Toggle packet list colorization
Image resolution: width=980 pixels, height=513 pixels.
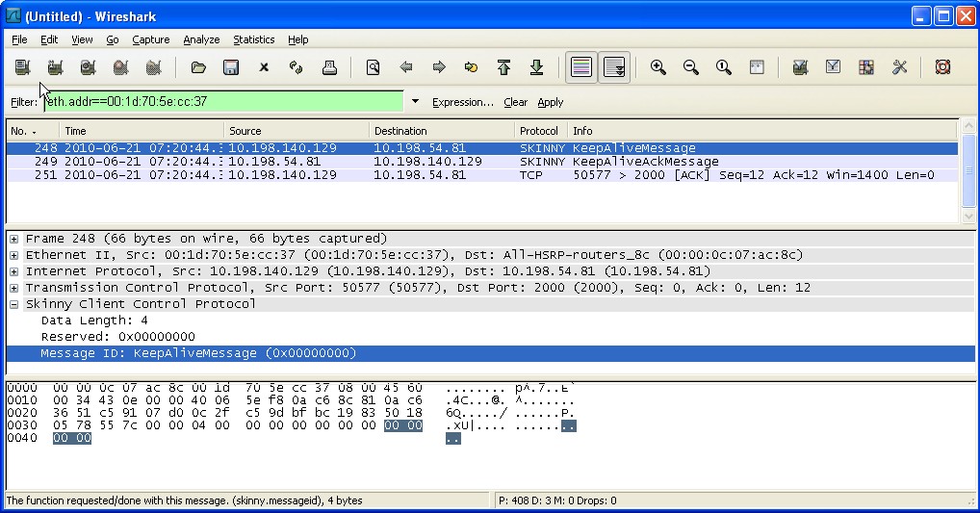coord(580,67)
